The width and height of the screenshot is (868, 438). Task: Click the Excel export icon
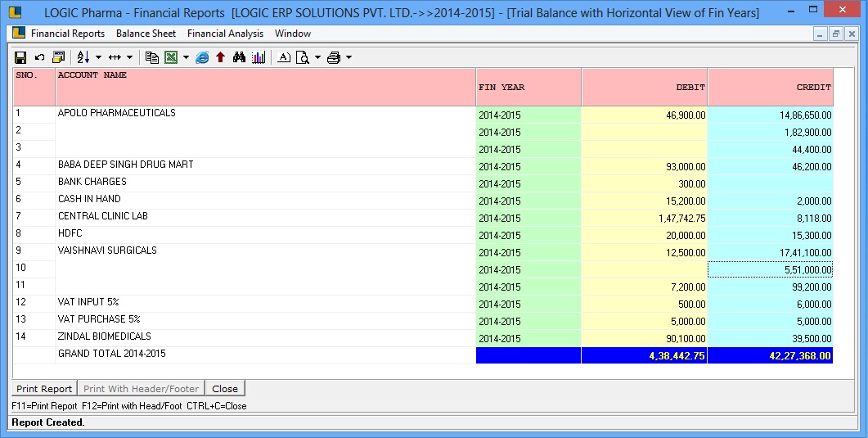(x=171, y=57)
